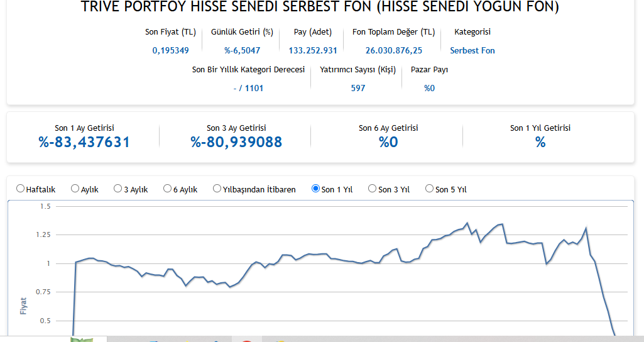Image resolution: width=644 pixels, height=342 pixels.
Task: Choose the 3 Aylık radio option
Action: point(118,189)
